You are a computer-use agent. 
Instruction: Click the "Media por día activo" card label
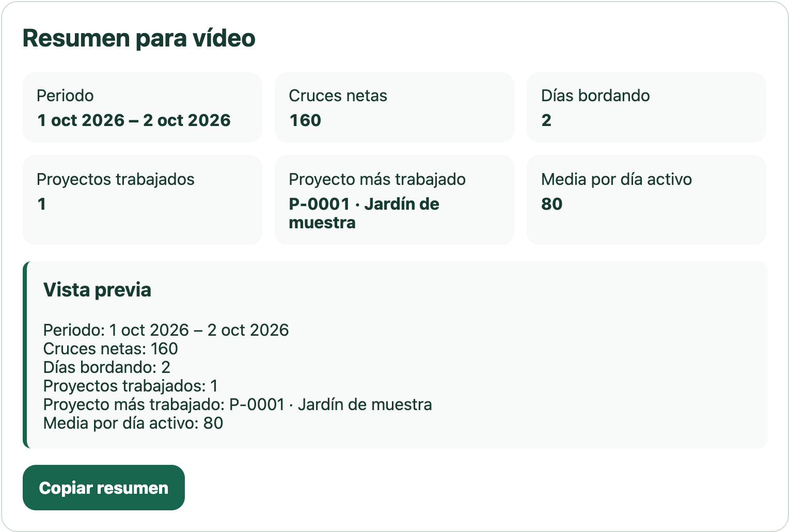click(x=617, y=179)
